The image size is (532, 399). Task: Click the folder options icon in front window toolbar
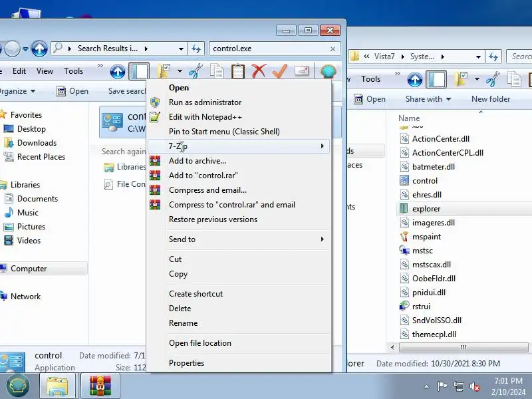164,71
